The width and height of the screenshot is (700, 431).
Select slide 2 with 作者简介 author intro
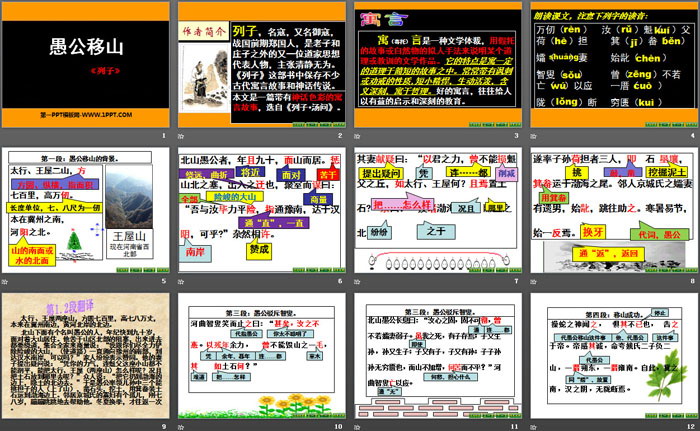(262, 65)
